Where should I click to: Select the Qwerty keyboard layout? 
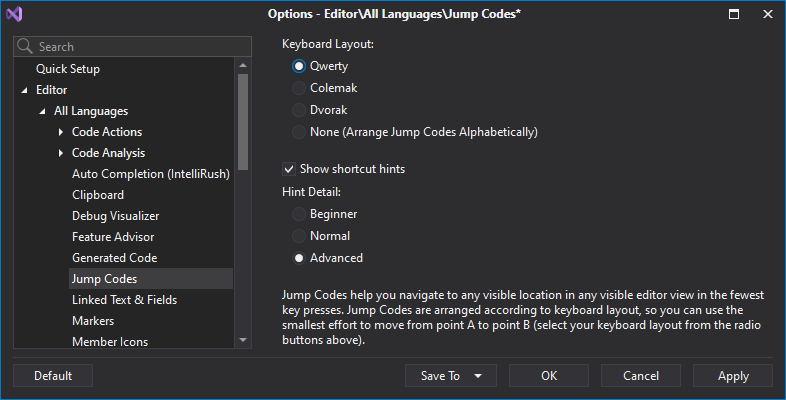point(299,66)
